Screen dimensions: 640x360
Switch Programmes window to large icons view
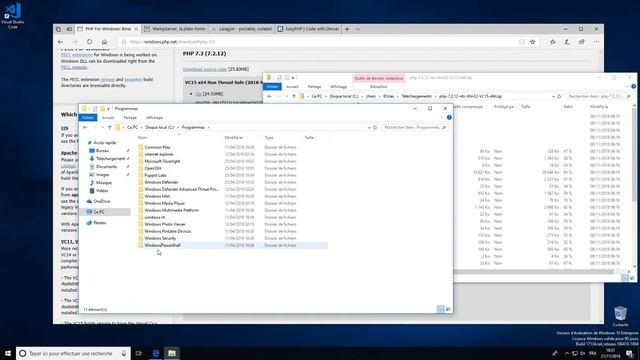448,309
